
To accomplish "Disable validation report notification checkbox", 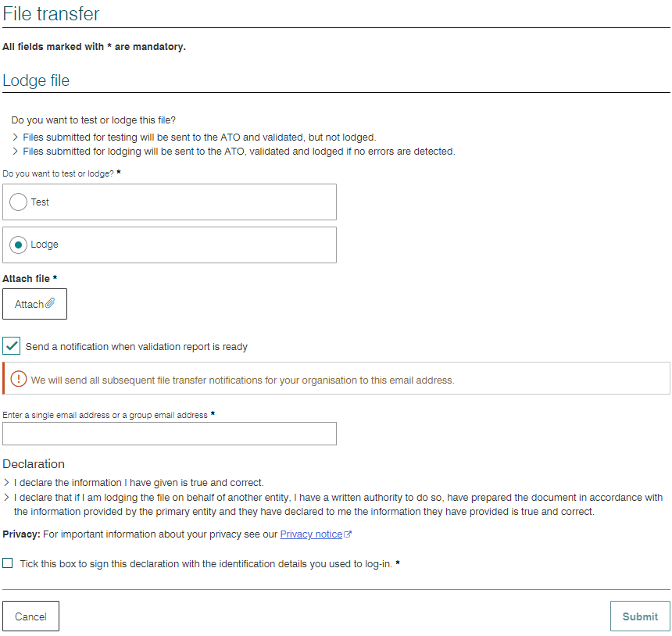I will (x=11, y=345).
